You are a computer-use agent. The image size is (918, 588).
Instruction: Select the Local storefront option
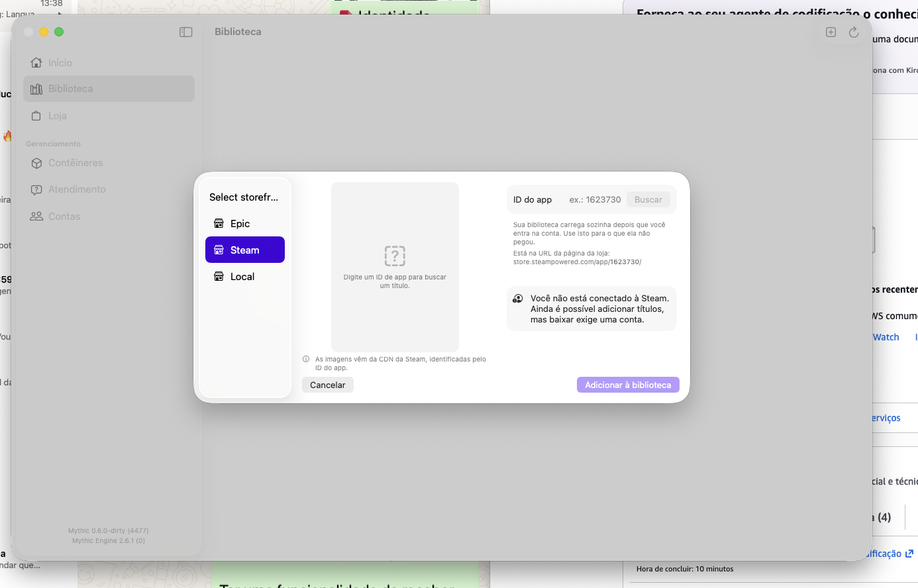(245, 277)
